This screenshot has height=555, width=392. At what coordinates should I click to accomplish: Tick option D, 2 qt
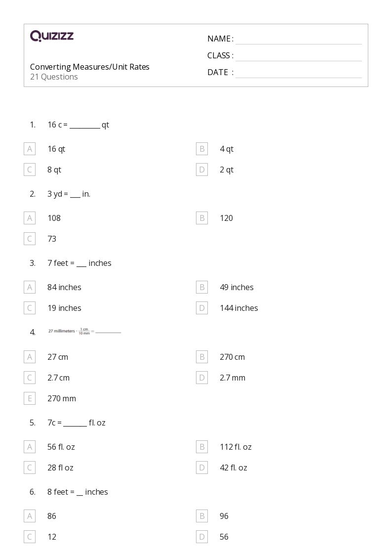[x=202, y=170]
